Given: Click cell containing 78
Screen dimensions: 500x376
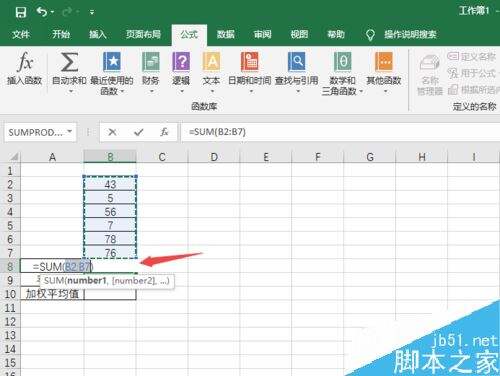Looking at the screenshot, I should (110, 239).
